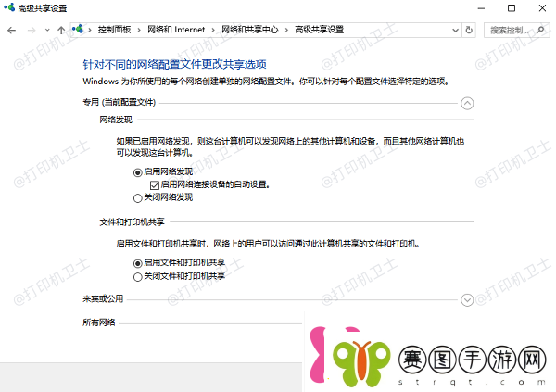Viewport: 556px width, 392px height.
Task: Collapse the 专用 (当前配置文件) section
Action: pos(467,103)
